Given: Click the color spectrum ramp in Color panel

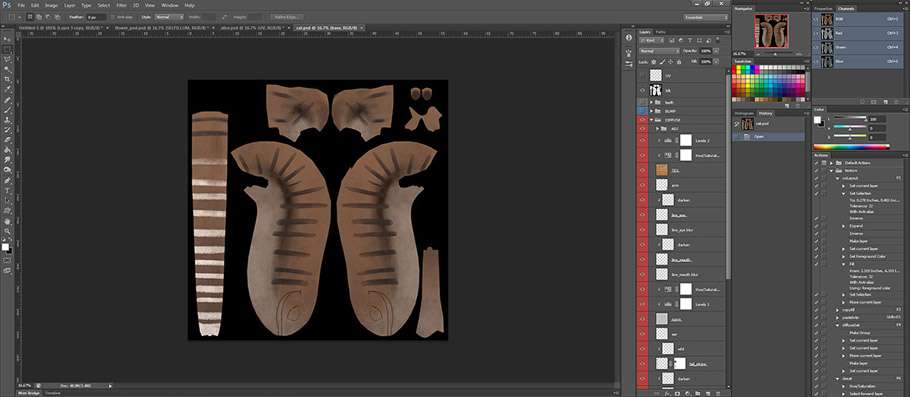Looking at the screenshot, I should pyautogui.click(x=851, y=147).
